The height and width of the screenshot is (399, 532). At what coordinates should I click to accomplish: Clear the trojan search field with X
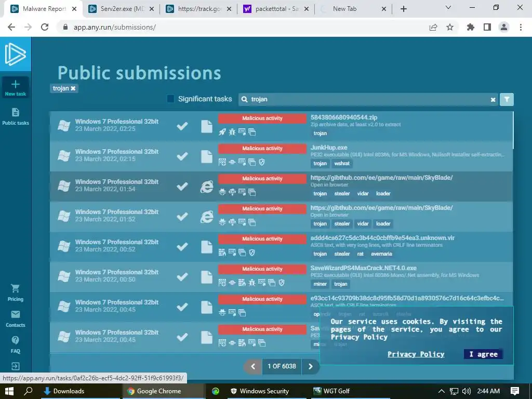click(493, 100)
